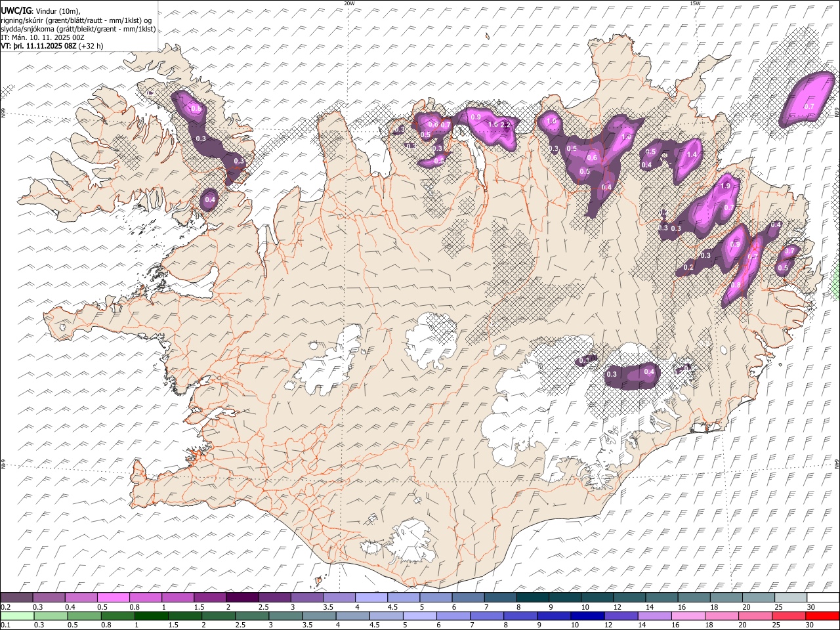Pick the 0.5 green swatch, lower legend row
This screenshot has height=630, width=840.
coord(84,616)
